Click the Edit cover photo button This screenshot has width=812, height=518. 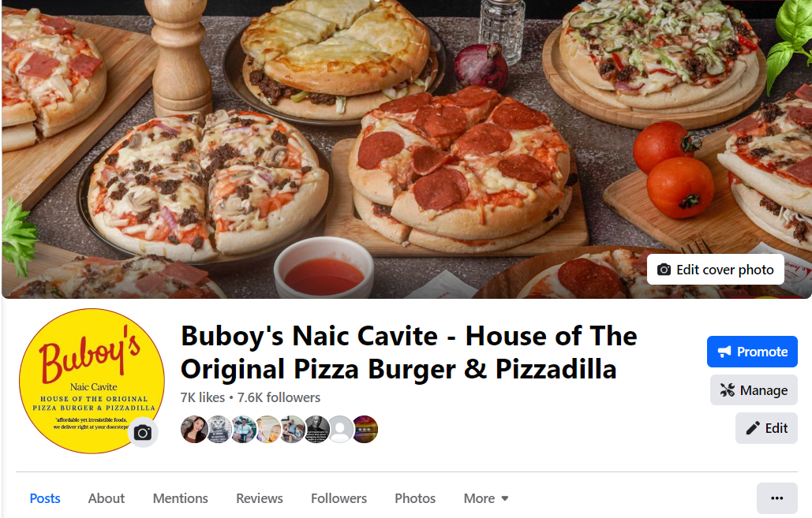pyautogui.click(x=715, y=270)
